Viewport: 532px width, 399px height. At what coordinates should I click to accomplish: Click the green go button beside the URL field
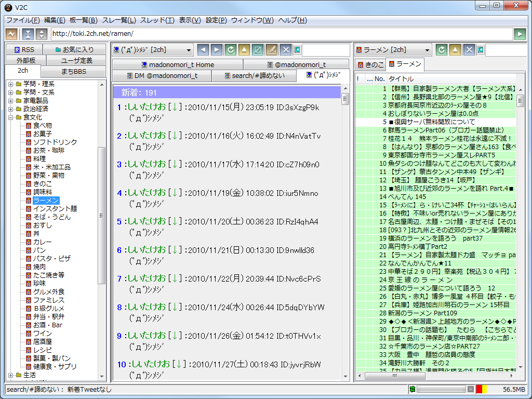coord(520,34)
